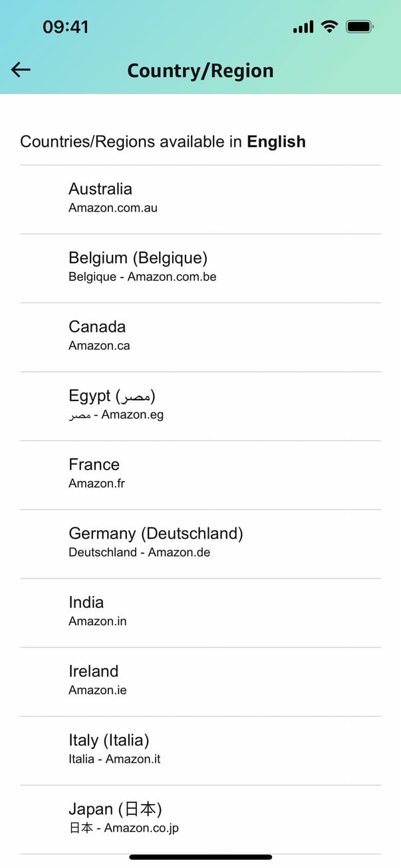
Task: Tap the Country/Region page title
Action: coord(200,71)
